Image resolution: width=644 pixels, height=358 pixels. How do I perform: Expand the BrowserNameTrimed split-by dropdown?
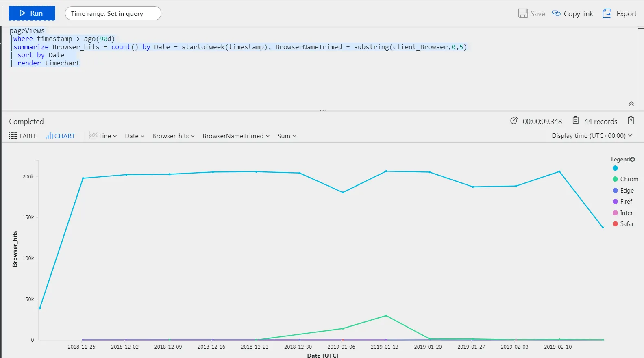[x=236, y=136]
